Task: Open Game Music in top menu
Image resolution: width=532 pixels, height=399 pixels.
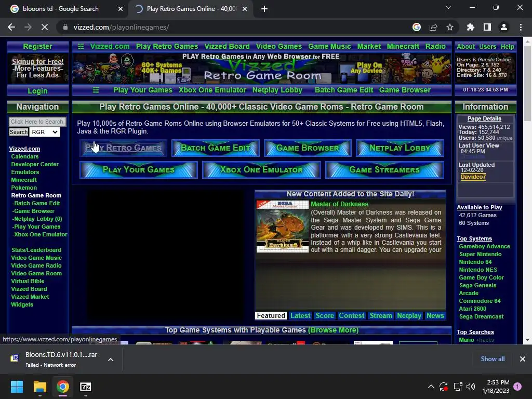Action: (329, 46)
